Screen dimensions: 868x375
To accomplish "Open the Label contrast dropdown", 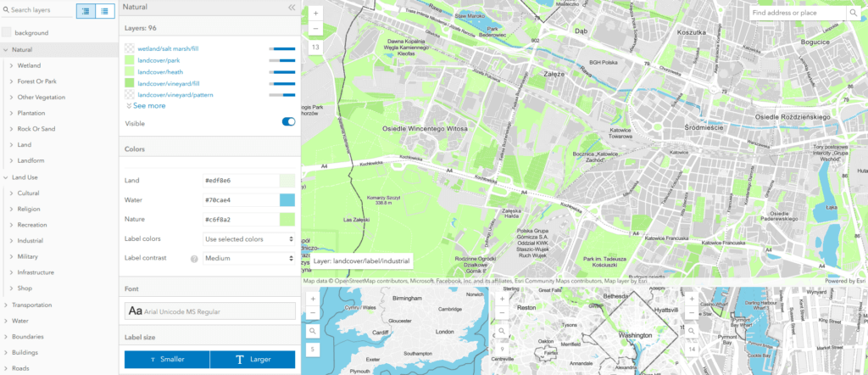I will click(x=248, y=258).
